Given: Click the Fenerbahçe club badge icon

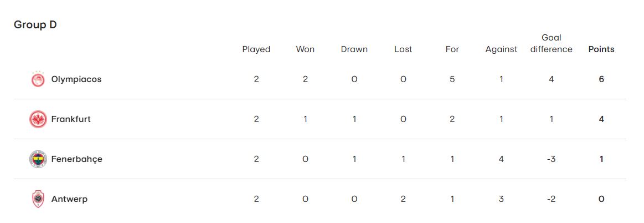Looking at the screenshot, I should (38, 159).
